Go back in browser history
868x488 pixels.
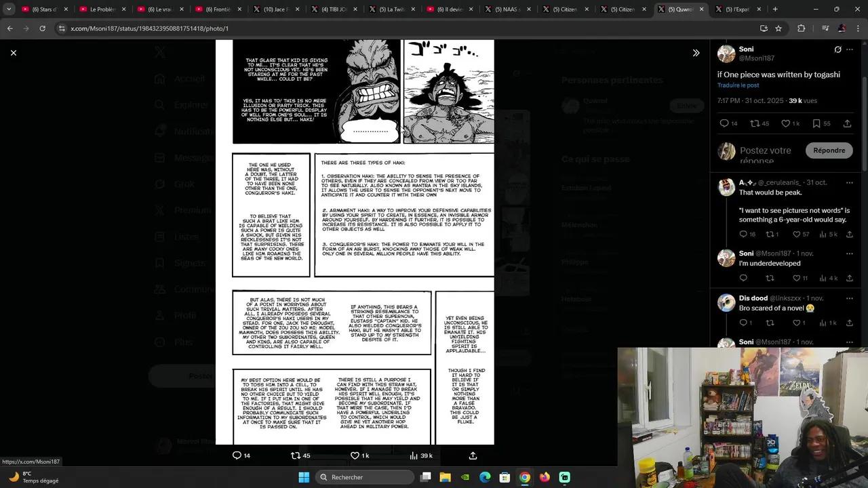(x=9, y=28)
